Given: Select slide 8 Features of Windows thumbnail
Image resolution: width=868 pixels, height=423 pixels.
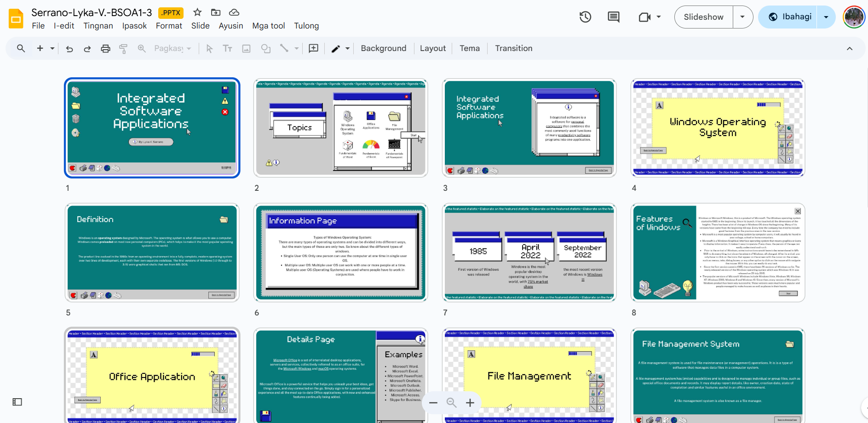Looking at the screenshot, I should pos(718,252).
